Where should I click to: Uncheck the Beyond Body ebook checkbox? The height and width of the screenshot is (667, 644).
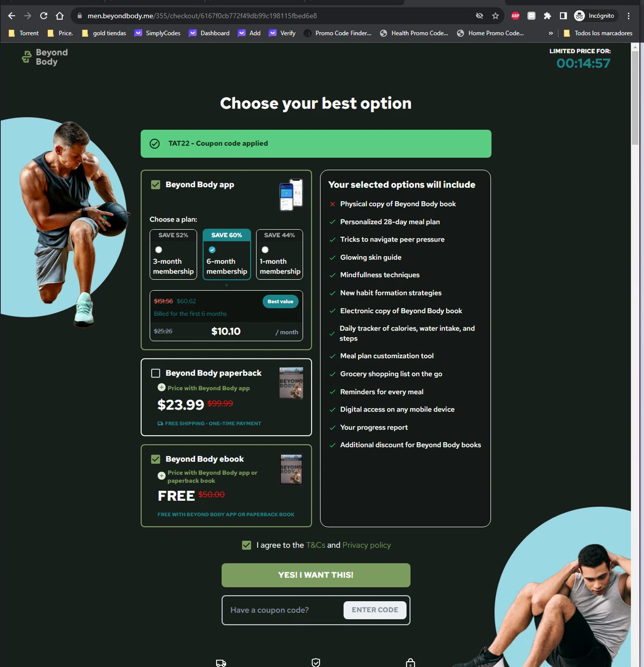tap(156, 459)
